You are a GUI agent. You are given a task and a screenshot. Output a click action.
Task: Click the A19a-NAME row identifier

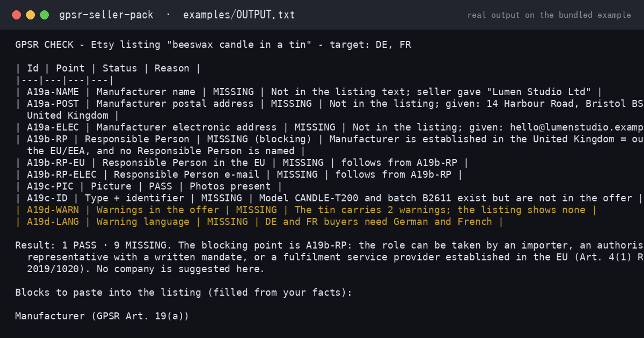pyautogui.click(x=53, y=92)
